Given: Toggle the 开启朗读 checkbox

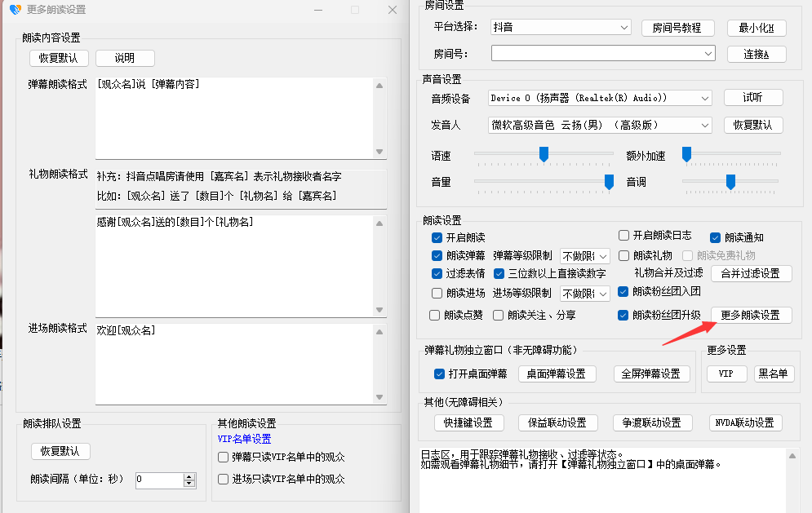Looking at the screenshot, I should 437,237.
